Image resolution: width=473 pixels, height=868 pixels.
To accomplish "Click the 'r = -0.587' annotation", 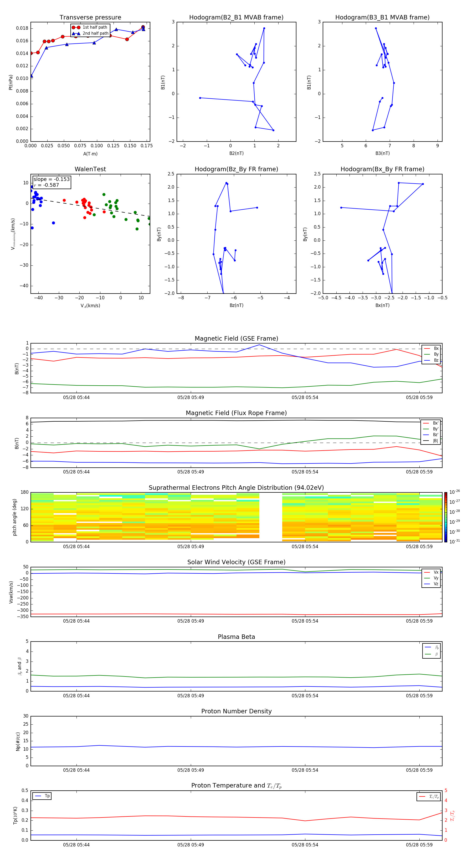I will pyautogui.click(x=47, y=185).
